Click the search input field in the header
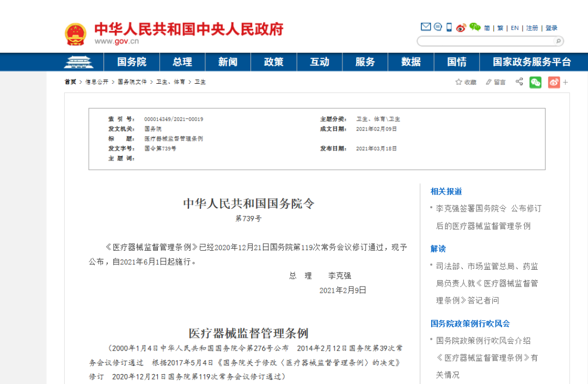This screenshot has height=384, width=588. (485, 41)
